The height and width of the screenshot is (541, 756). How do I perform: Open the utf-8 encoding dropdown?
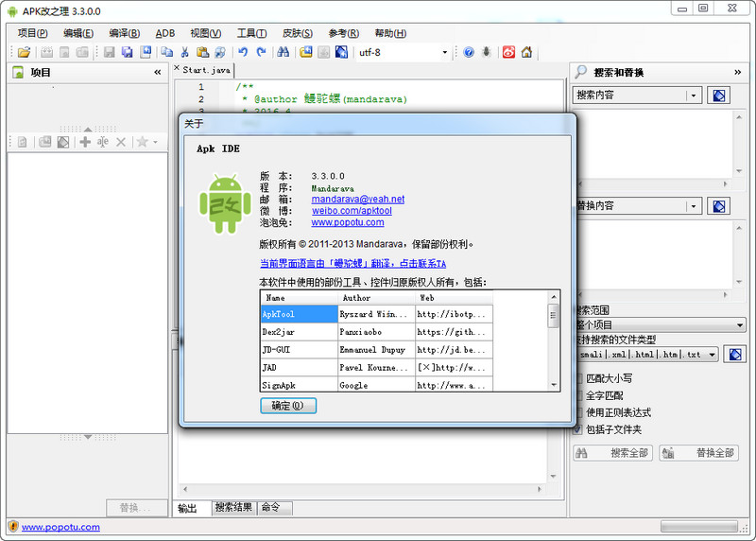click(444, 52)
